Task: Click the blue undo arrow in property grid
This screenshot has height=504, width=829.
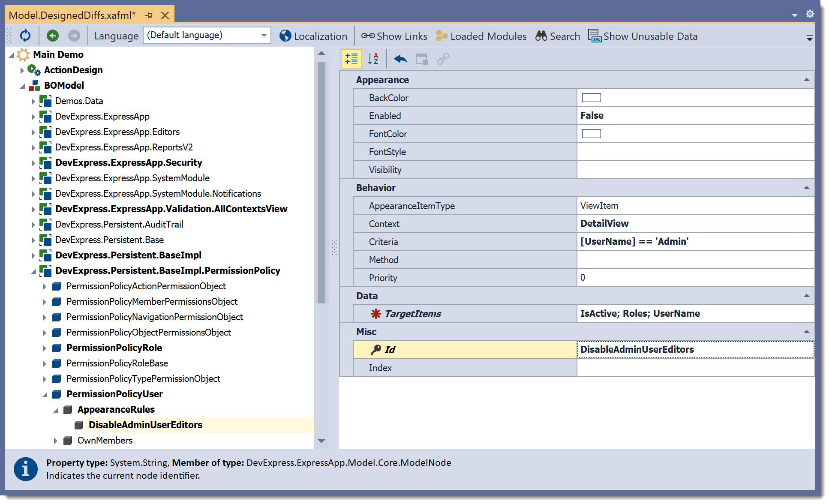Action: 400,59
